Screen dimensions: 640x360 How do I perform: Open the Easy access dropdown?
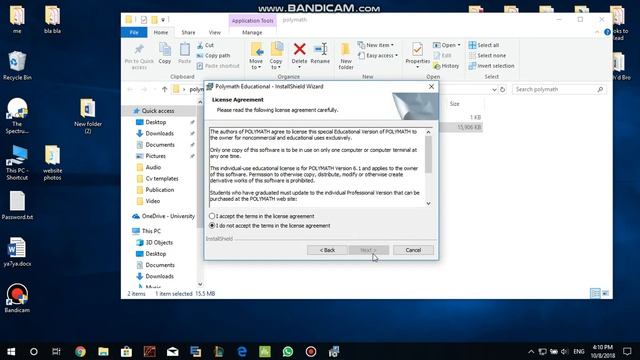pyautogui.click(x=378, y=55)
